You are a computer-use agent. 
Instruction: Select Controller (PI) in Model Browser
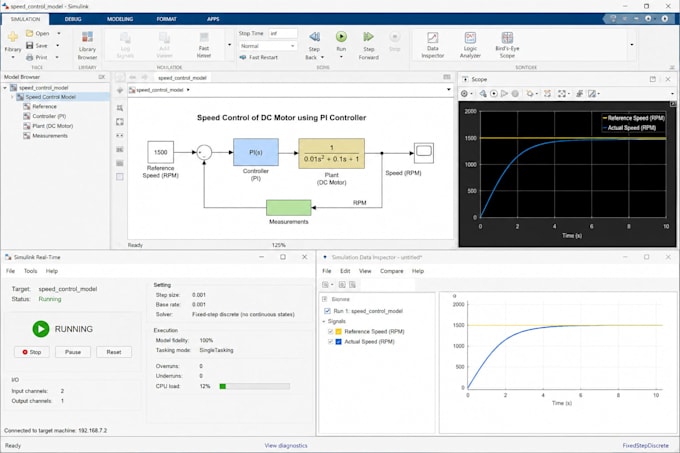pyautogui.click(x=49, y=116)
